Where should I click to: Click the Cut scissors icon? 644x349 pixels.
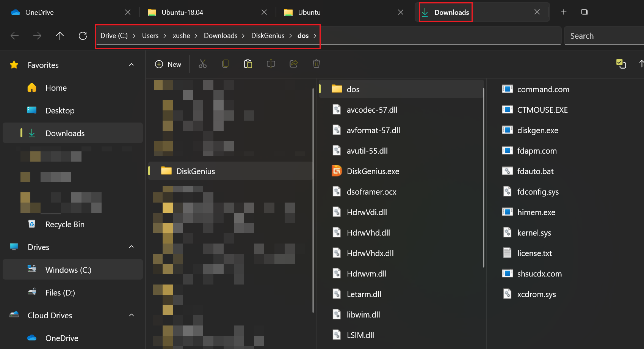pyautogui.click(x=203, y=64)
